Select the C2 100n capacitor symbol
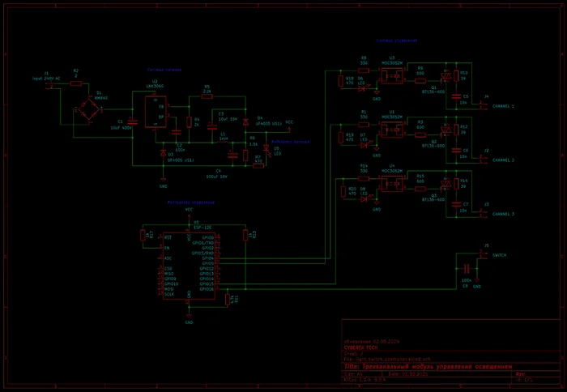567x392 pixels. click(x=176, y=132)
